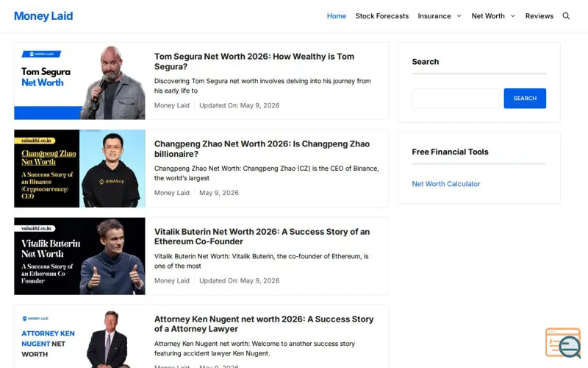Expand the Net Worth menu chevron

512,15
